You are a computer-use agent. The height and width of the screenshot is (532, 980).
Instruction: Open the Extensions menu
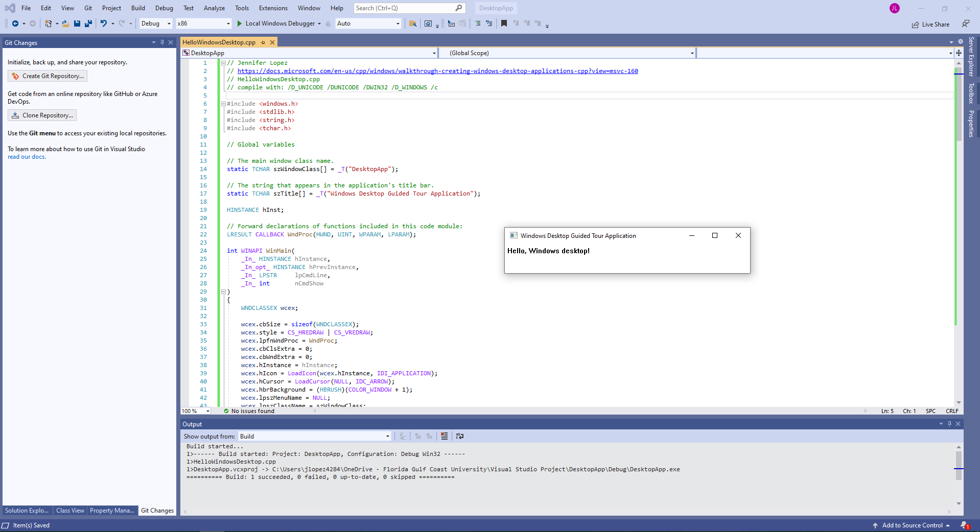[273, 8]
